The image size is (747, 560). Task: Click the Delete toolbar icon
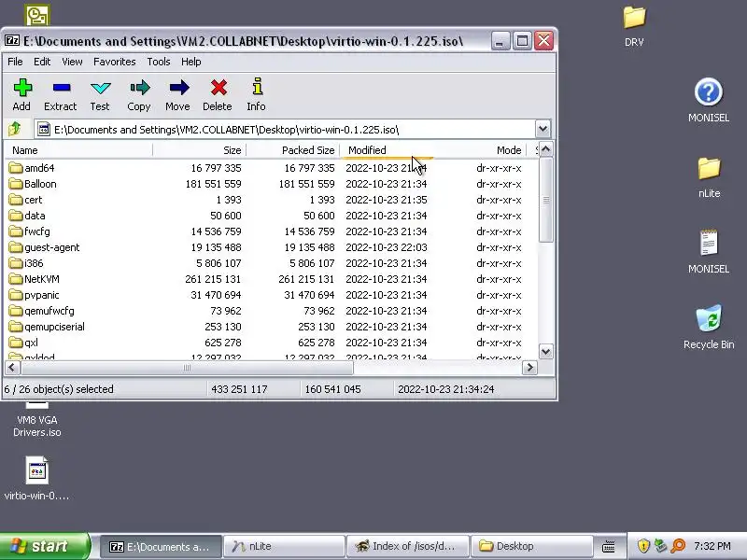pyautogui.click(x=218, y=89)
